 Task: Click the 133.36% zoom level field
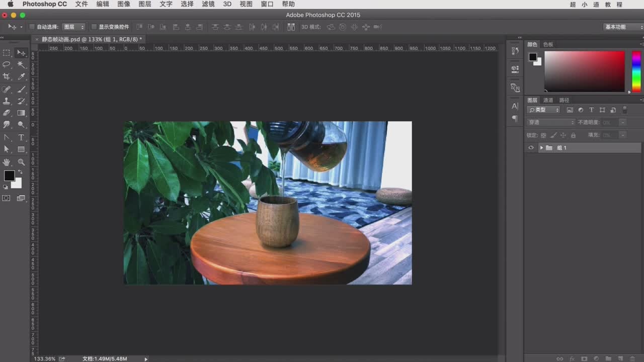(x=44, y=359)
